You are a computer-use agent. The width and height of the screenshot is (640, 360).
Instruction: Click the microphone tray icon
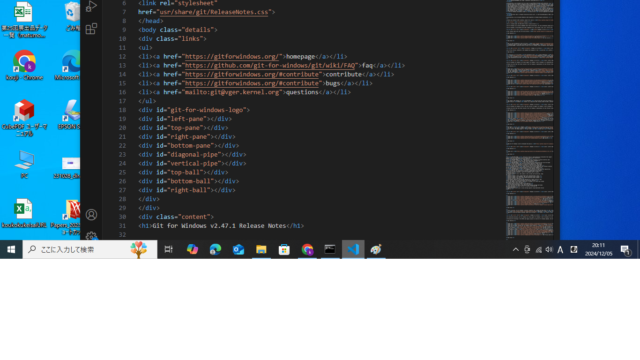tap(527, 249)
